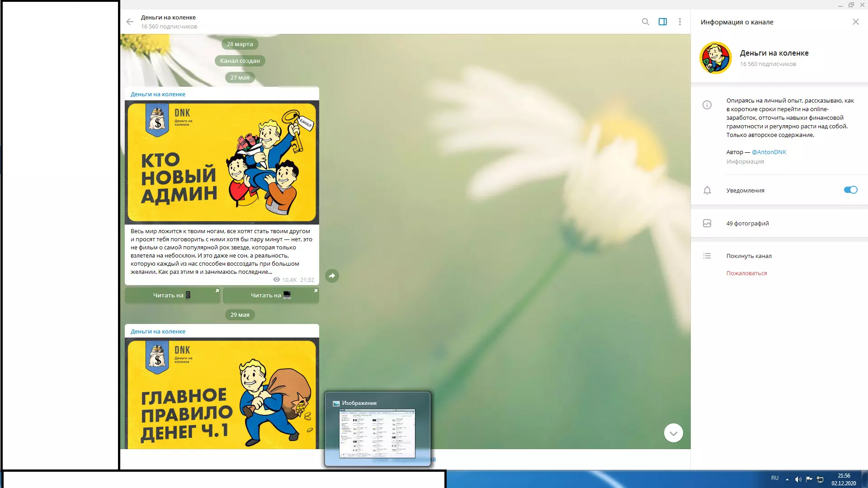Minimize the Telegram window

840,5
